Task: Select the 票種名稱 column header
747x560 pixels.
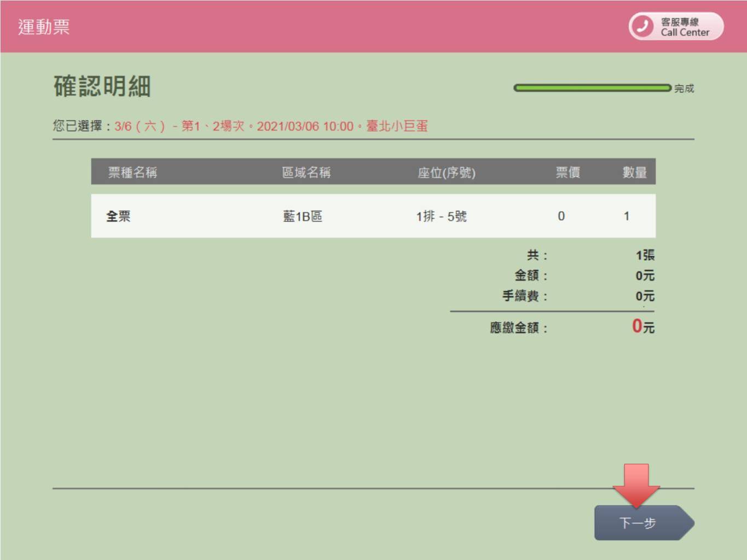Action: (132, 172)
